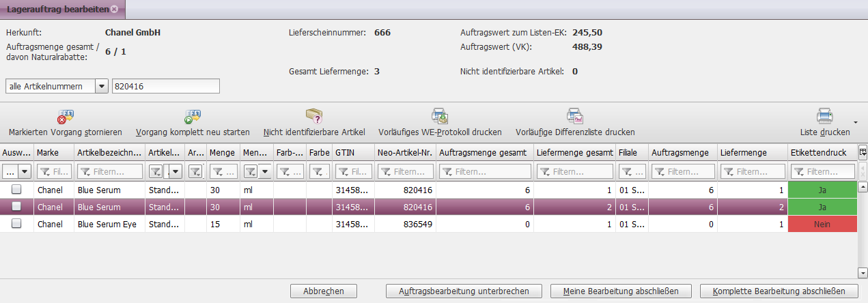Open the column chooser icon beside Etikettendruck
Image resolution: width=868 pixels, height=303 pixels.
tap(863, 151)
